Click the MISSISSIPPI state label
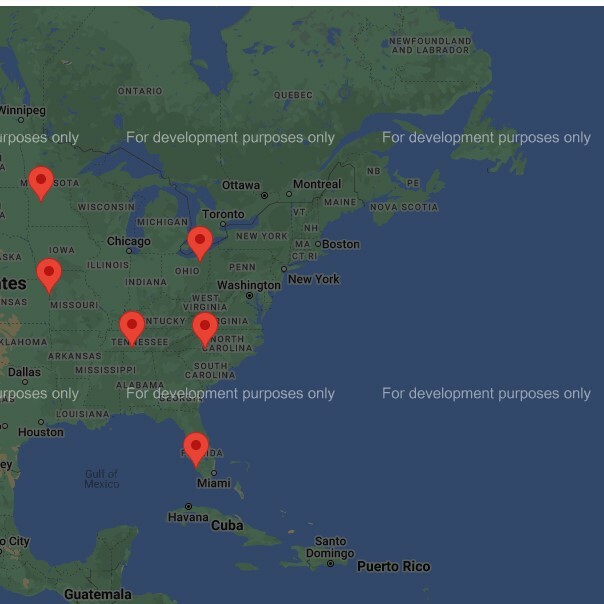Image resolution: width=604 pixels, height=604 pixels. 105,370
